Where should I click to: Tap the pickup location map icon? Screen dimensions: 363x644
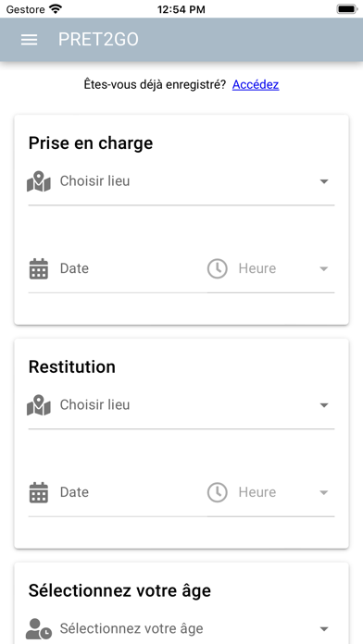click(x=39, y=182)
